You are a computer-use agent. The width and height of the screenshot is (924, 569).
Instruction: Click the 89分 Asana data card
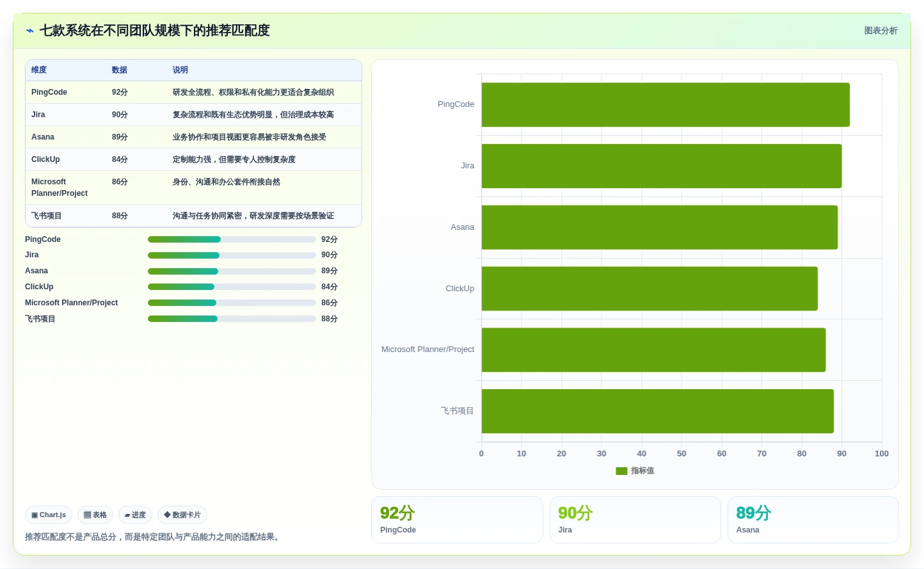pyautogui.click(x=813, y=520)
